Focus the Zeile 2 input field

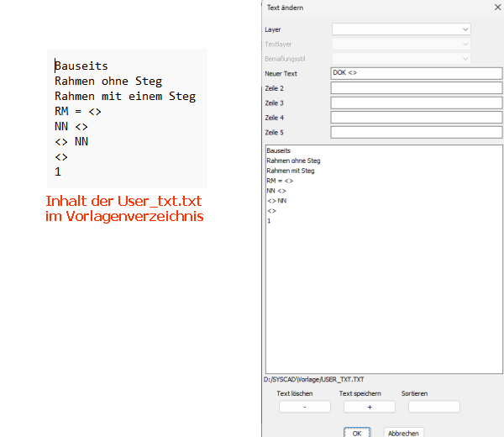416,88
